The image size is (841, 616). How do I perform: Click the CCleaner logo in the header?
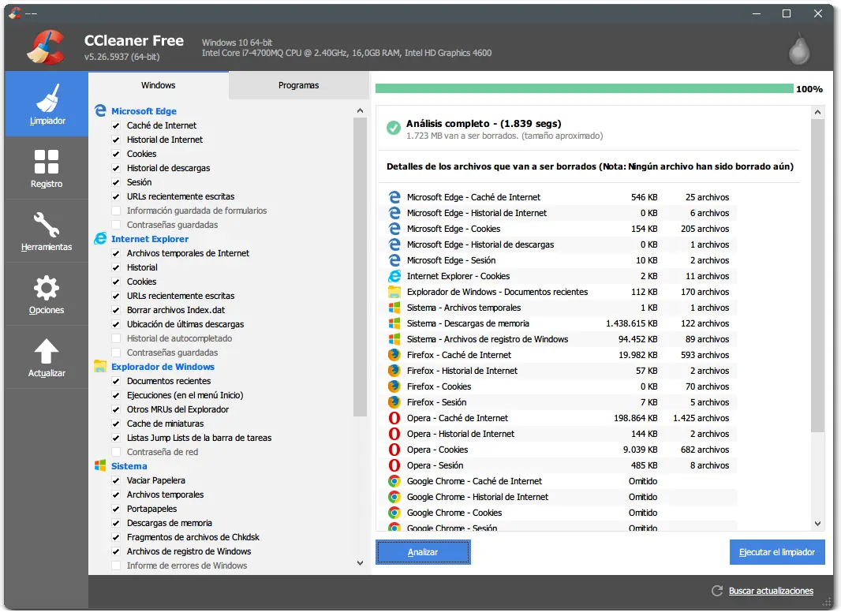(x=47, y=47)
